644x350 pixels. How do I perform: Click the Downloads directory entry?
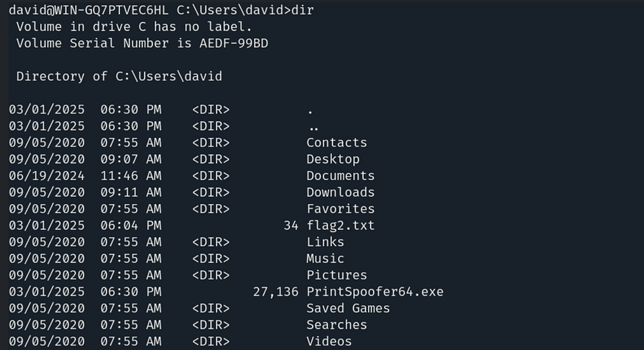[340, 192]
